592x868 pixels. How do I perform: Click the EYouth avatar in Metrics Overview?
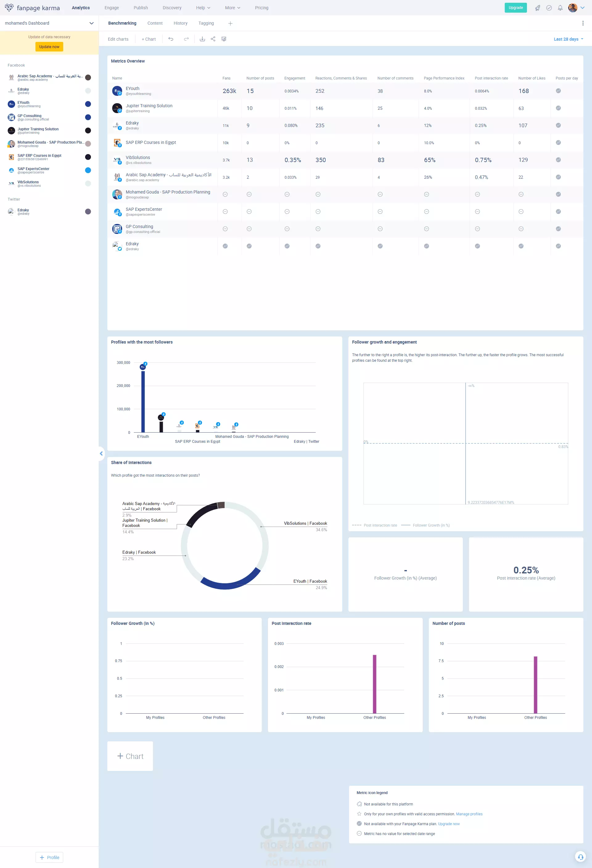[117, 91]
